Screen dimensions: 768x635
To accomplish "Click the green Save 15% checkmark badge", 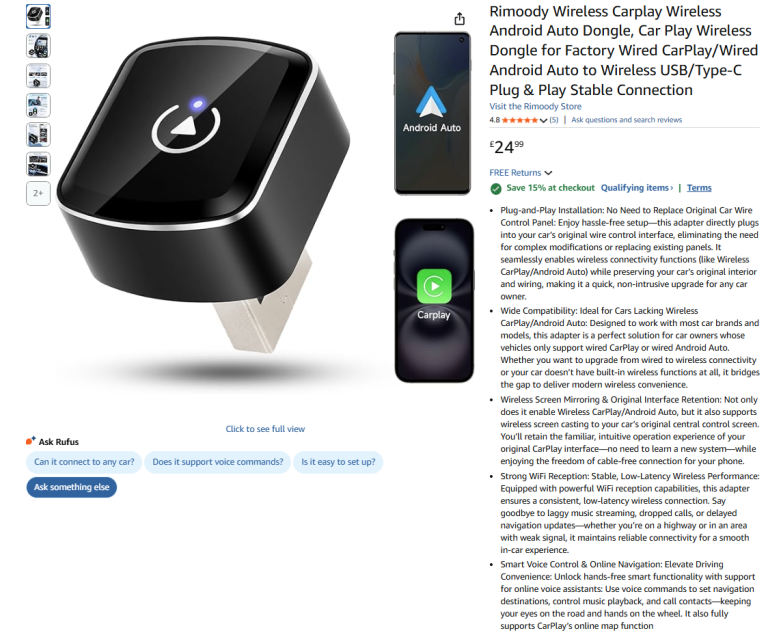I will click(496, 188).
